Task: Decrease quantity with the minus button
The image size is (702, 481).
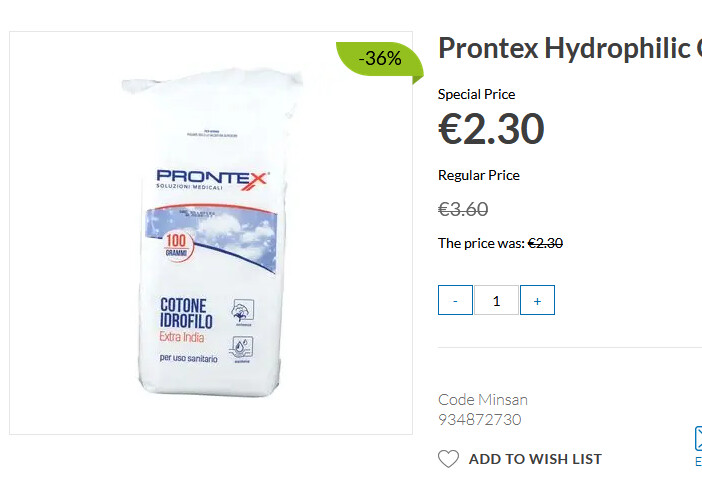Action: (x=455, y=300)
